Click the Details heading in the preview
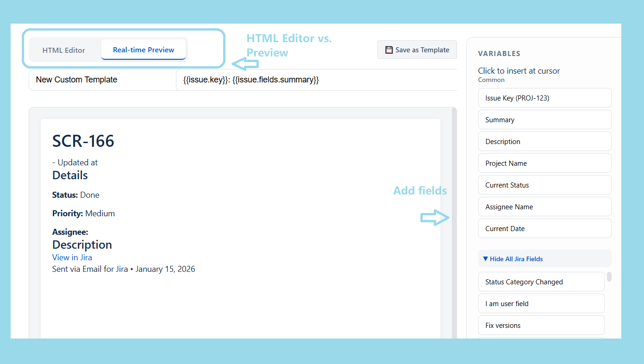Screen dimensions: 644x364 [x=70, y=175]
